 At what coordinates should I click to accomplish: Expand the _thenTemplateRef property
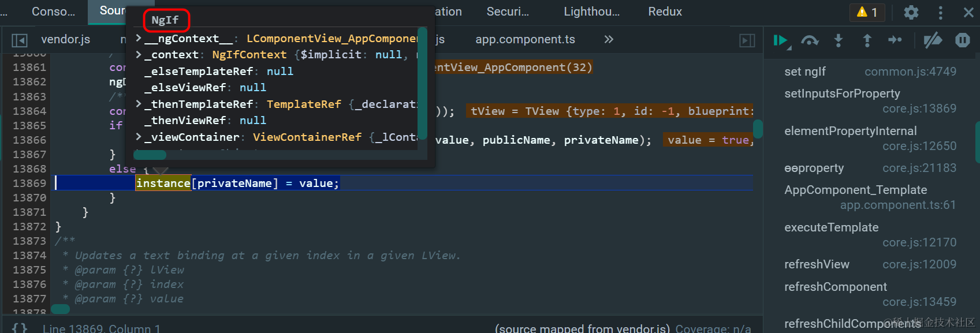(x=139, y=104)
